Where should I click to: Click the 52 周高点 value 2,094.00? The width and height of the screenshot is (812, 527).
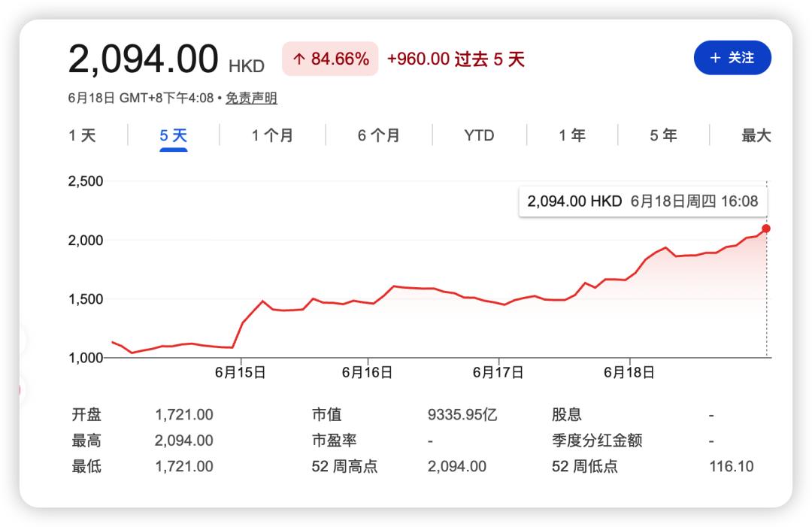(457, 466)
